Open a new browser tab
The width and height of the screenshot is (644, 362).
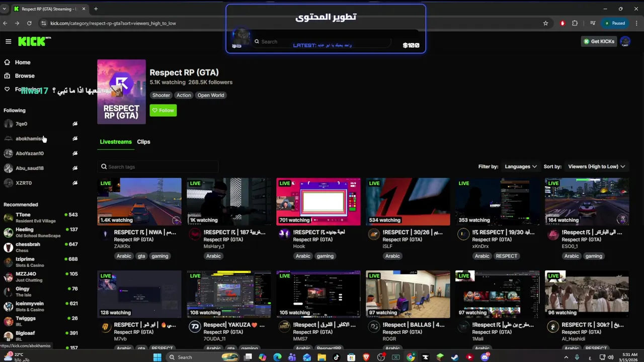click(x=96, y=9)
